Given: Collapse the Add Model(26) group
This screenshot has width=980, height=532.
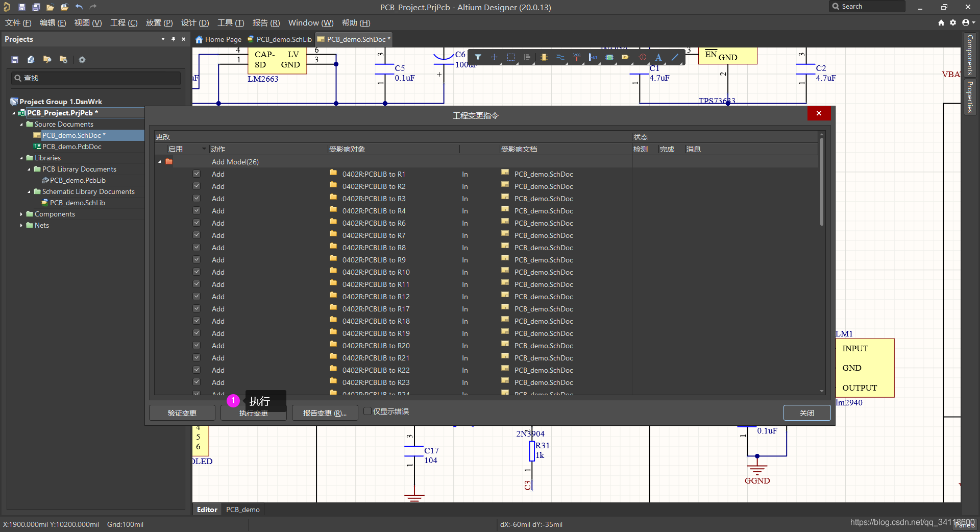Looking at the screenshot, I should (160, 162).
